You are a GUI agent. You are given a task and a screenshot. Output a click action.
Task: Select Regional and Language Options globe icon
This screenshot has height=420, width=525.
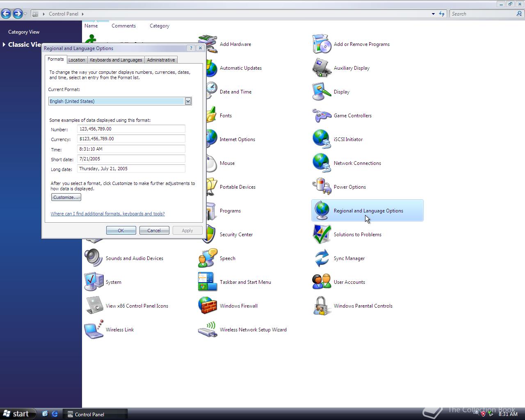(x=322, y=211)
